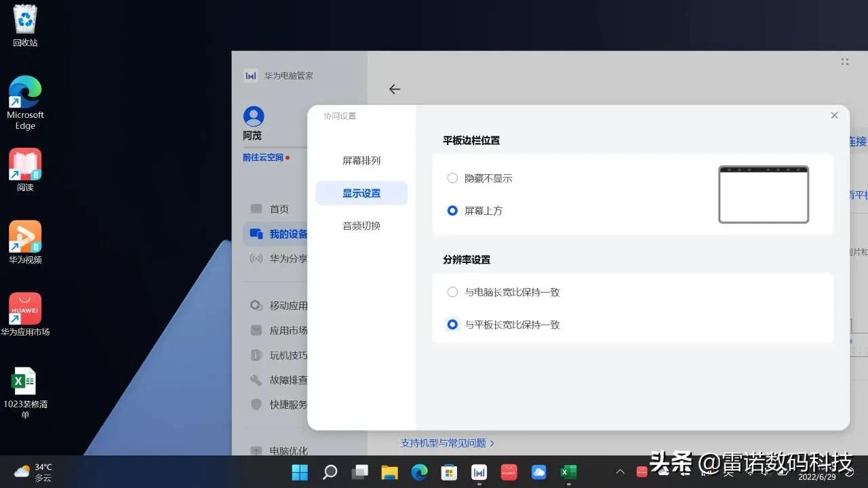The image size is (868, 488).
Task: Select 与电脑长宽比保持一致 resolution option
Action: (x=452, y=291)
